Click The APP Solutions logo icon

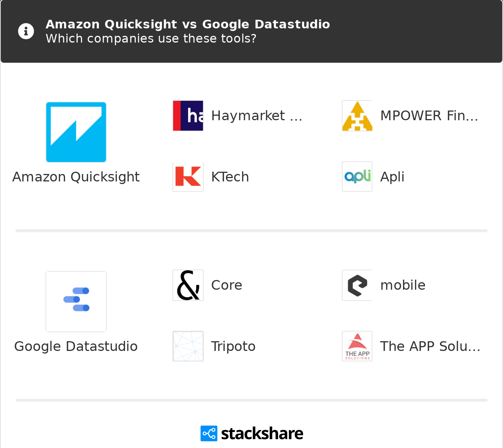click(357, 346)
